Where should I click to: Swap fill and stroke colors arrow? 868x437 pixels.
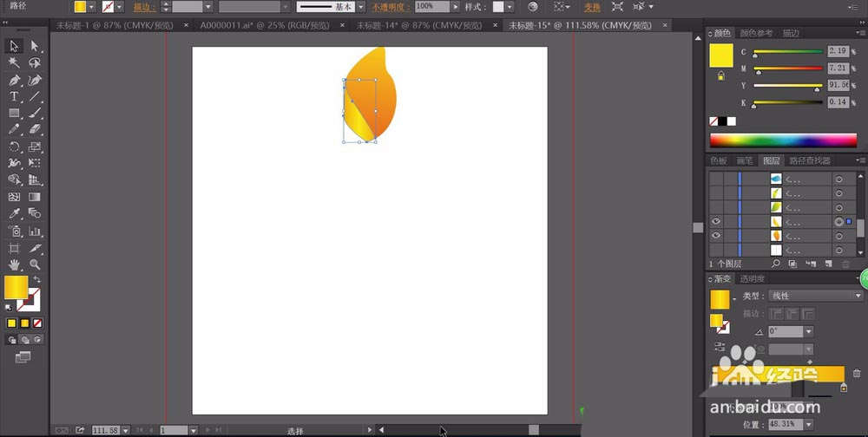tap(37, 279)
